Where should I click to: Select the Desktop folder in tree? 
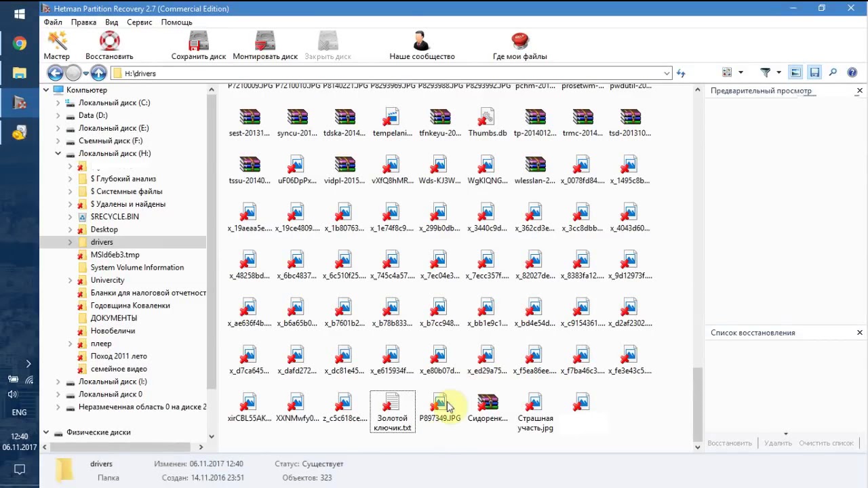click(x=104, y=229)
